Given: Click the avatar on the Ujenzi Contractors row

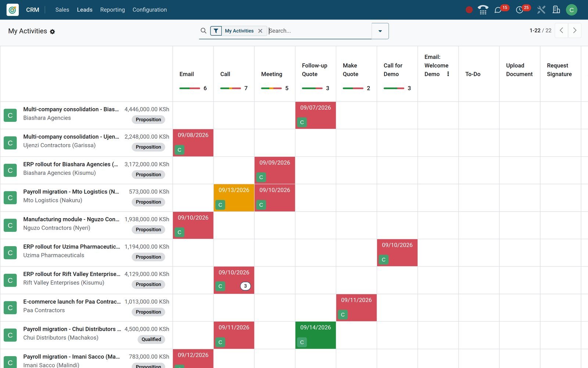Looking at the screenshot, I should 10,143.
